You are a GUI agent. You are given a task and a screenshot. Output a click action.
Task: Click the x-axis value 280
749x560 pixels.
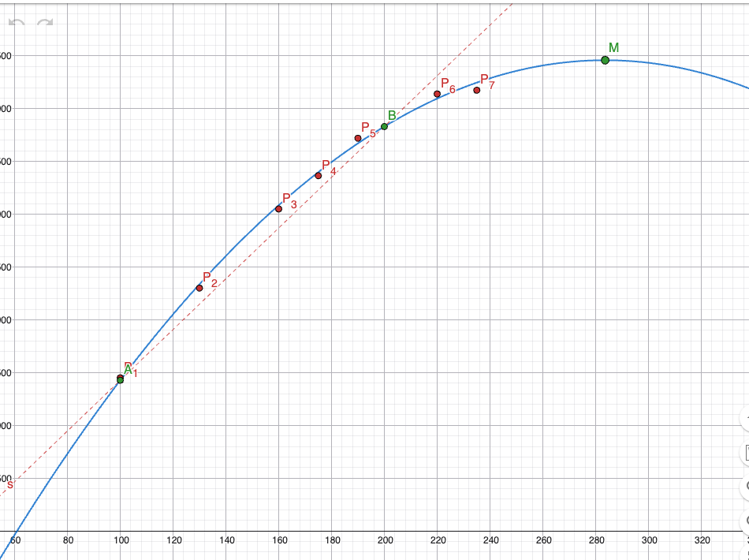click(x=597, y=540)
